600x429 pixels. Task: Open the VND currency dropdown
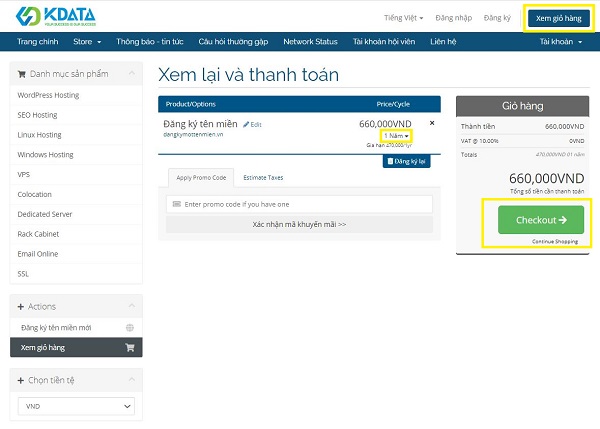75,406
